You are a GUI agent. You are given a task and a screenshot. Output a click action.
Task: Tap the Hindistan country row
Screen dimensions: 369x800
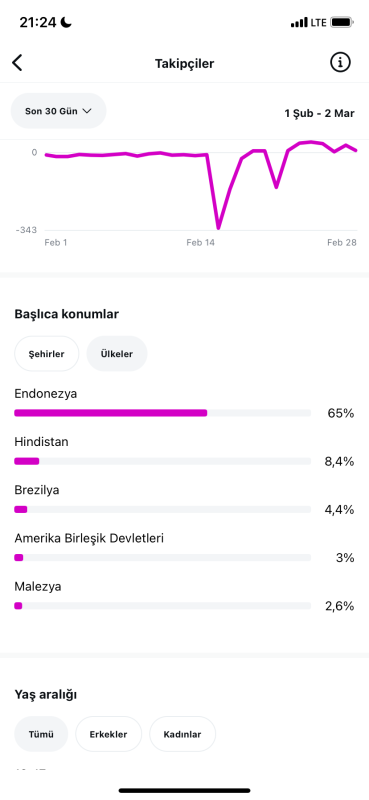pyautogui.click(x=184, y=452)
